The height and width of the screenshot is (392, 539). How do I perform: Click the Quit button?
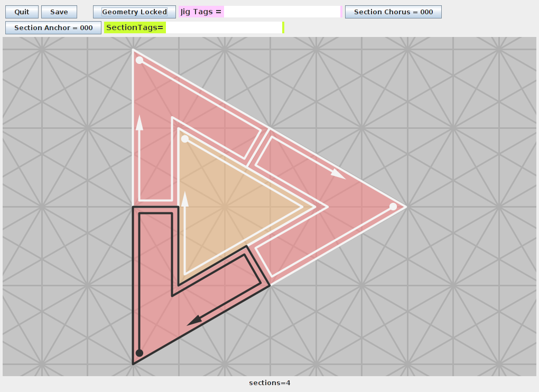(x=22, y=12)
